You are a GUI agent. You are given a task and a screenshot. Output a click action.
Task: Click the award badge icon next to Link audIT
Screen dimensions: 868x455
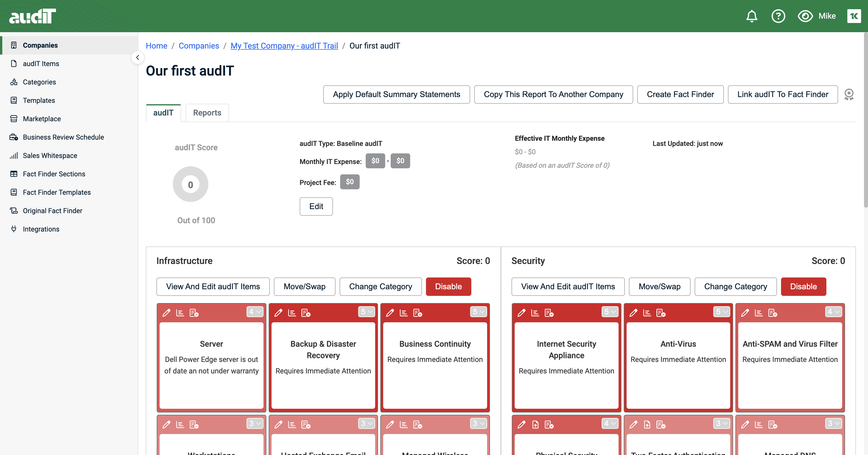coord(849,95)
